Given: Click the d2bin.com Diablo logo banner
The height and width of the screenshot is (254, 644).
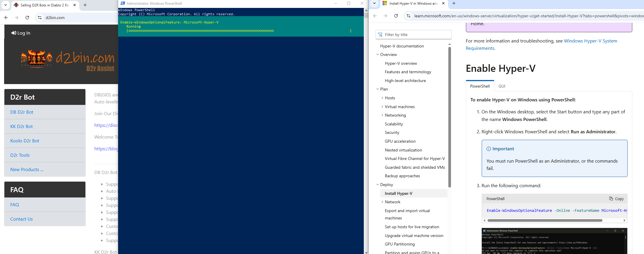Looking at the screenshot, I should [68, 61].
